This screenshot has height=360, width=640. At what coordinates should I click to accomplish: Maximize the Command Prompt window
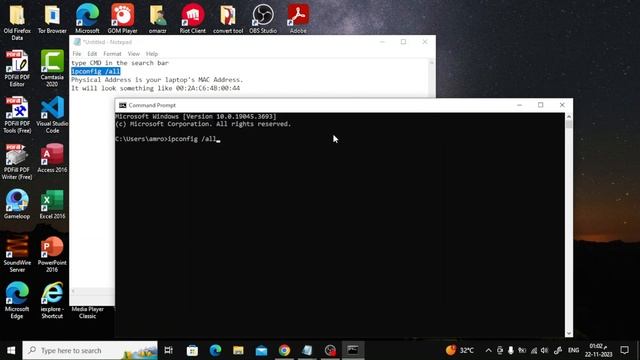coord(540,105)
